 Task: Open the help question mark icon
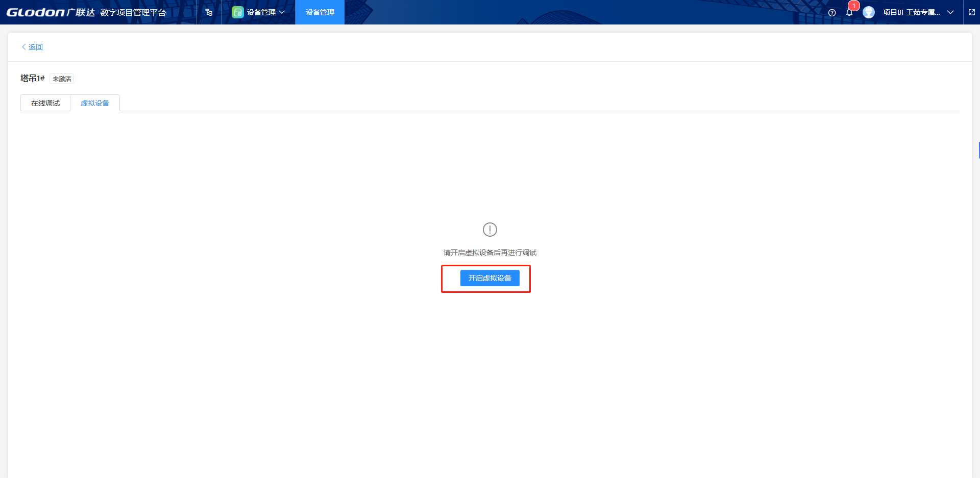832,13
